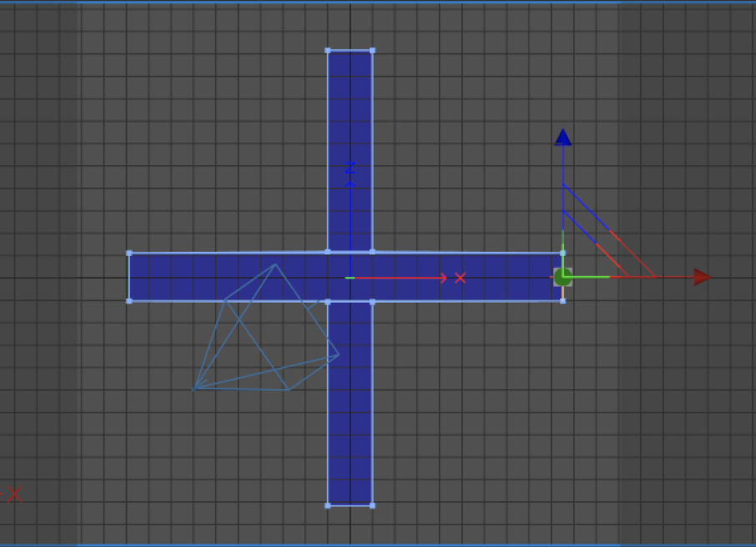Select the top-right point of the vertical bar

point(372,50)
